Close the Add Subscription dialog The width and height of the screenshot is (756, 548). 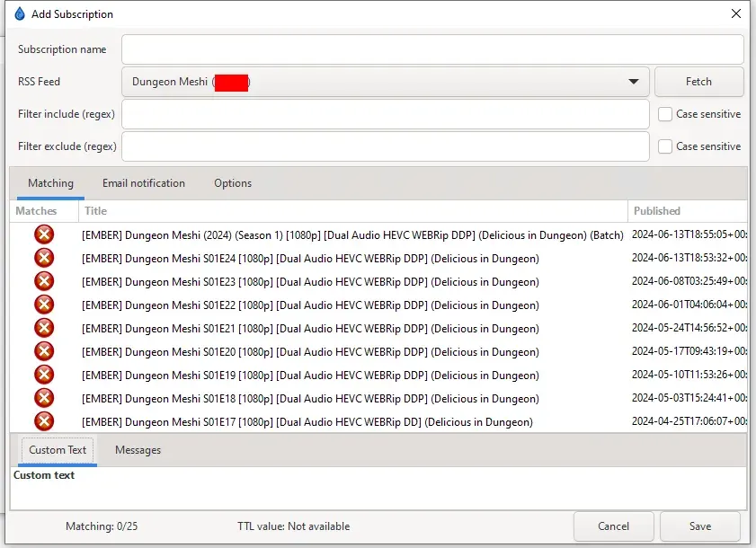pyautogui.click(x=735, y=13)
